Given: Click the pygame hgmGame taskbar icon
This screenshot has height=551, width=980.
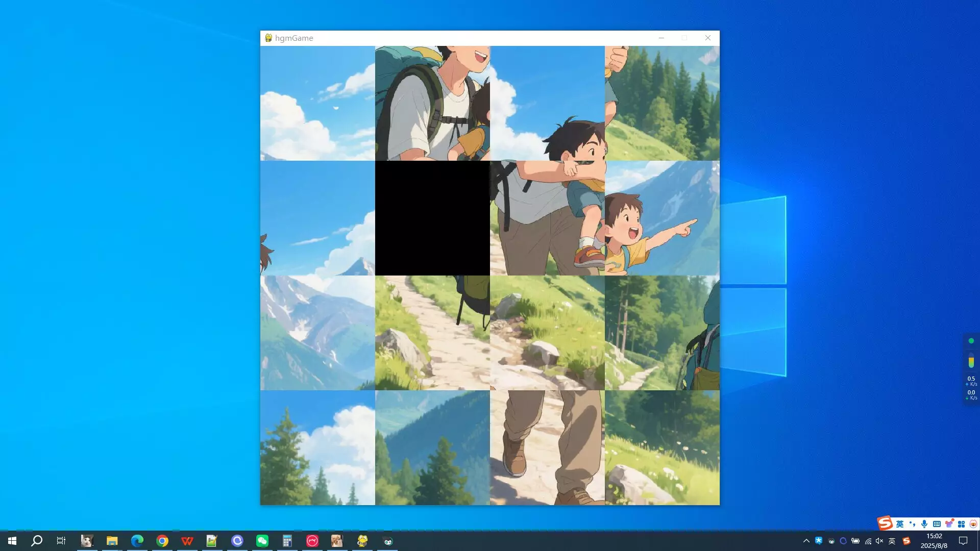Looking at the screenshot, I should point(362,541).
